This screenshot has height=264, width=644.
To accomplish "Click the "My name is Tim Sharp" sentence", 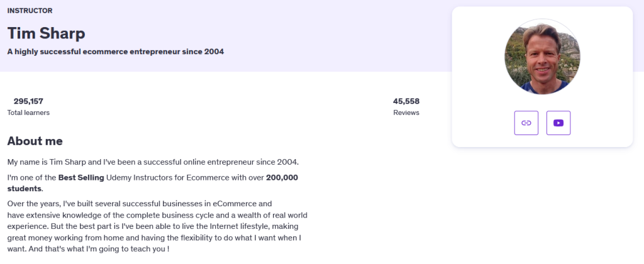I will coord(153,162).
